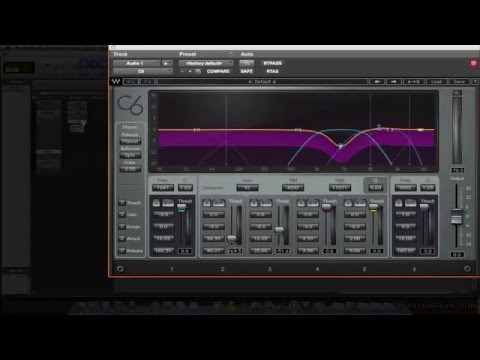Click band 6 yellow marker on graph
Viewport: 480px width, 360px height.
[x=421, y=129]
